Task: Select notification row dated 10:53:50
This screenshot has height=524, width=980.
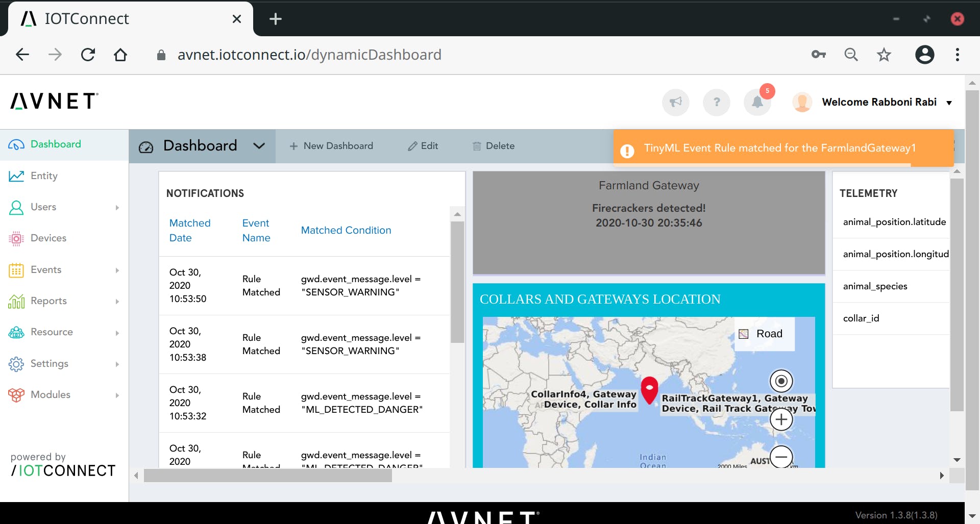Action: pyautogui.click(x=304, y=286)
